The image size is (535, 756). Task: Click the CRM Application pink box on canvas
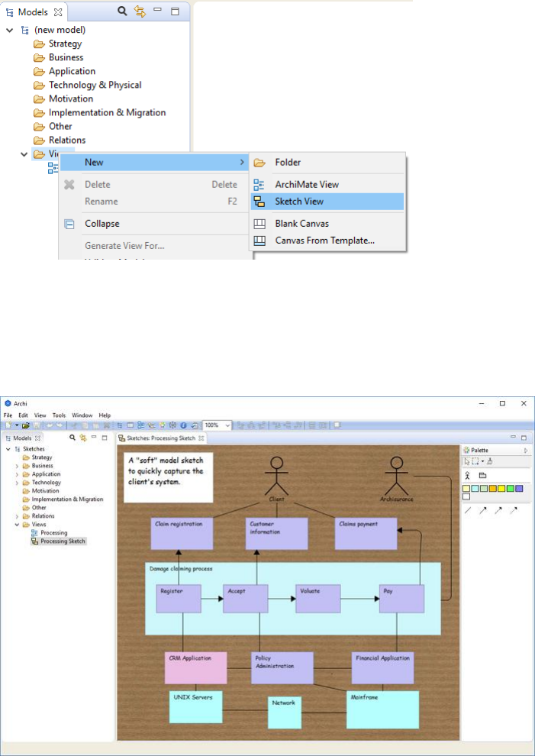pyautogui.click(x=195, y=667)
